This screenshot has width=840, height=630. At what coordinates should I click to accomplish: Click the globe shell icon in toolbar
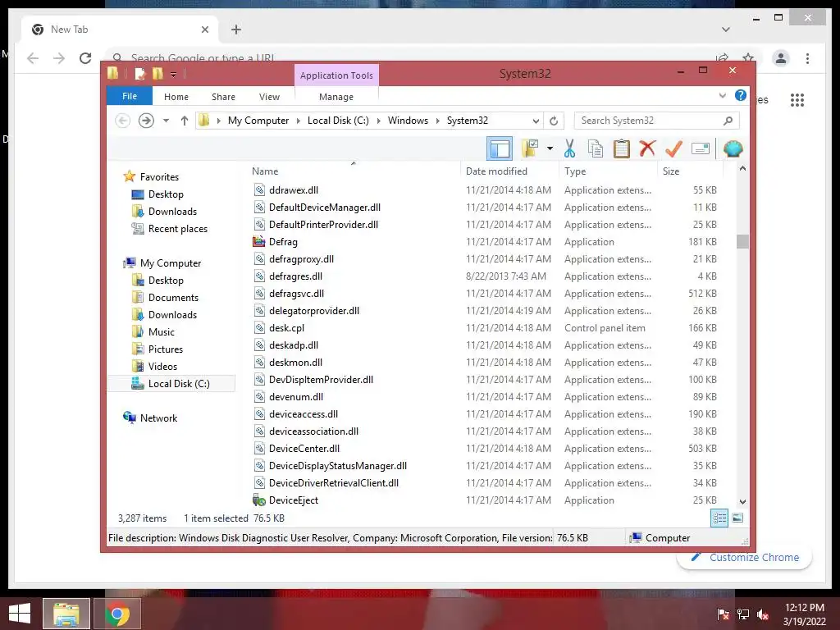click(x=733, y=148)
